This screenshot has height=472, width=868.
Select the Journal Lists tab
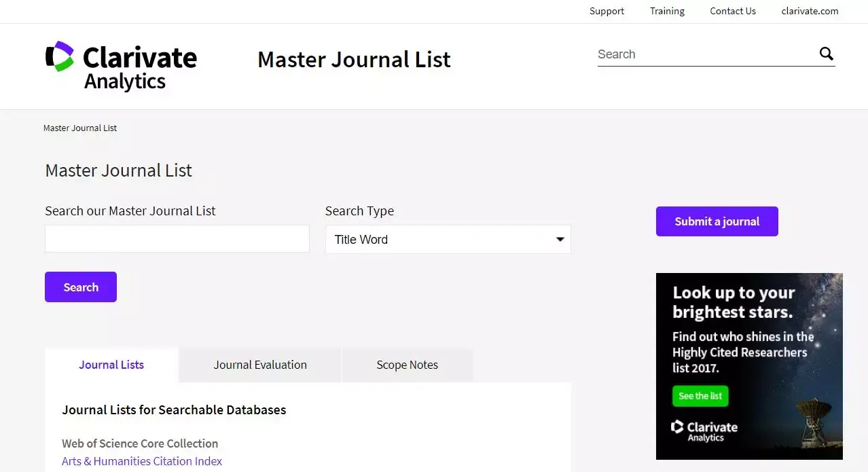click(111, 365)
